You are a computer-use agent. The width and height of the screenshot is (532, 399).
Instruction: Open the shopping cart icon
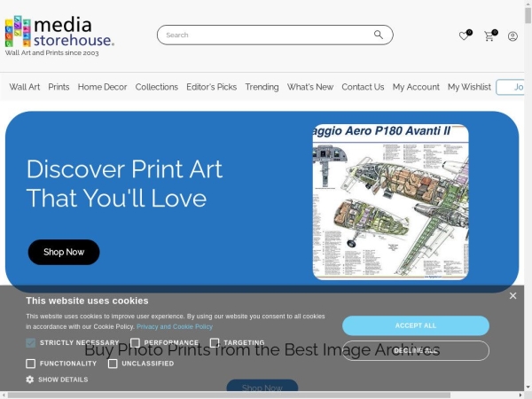pyautogui.click(x=490, y=35)
